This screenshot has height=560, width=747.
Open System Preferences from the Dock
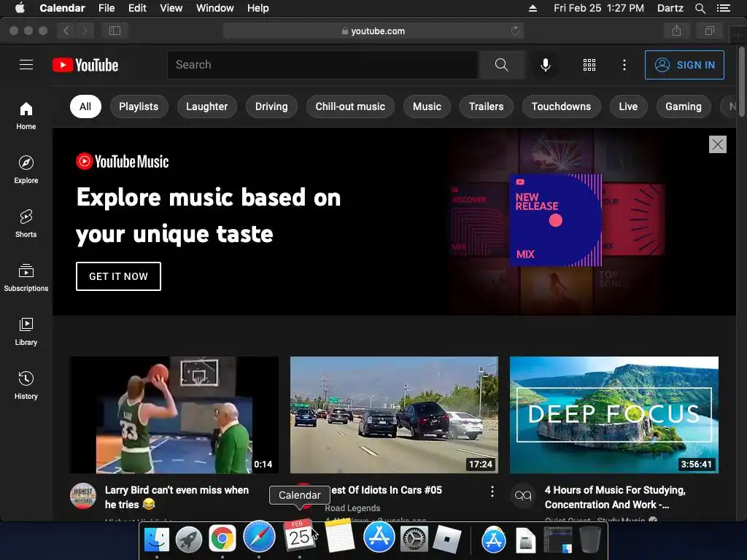[x=414, y=539]
